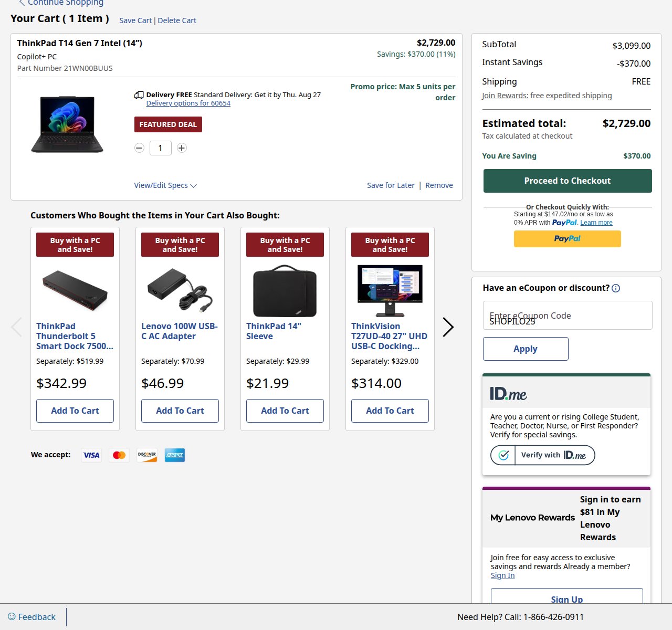
Task: Click the ThinkPad T14 Gen 7 title
Action: click(80, 43)
